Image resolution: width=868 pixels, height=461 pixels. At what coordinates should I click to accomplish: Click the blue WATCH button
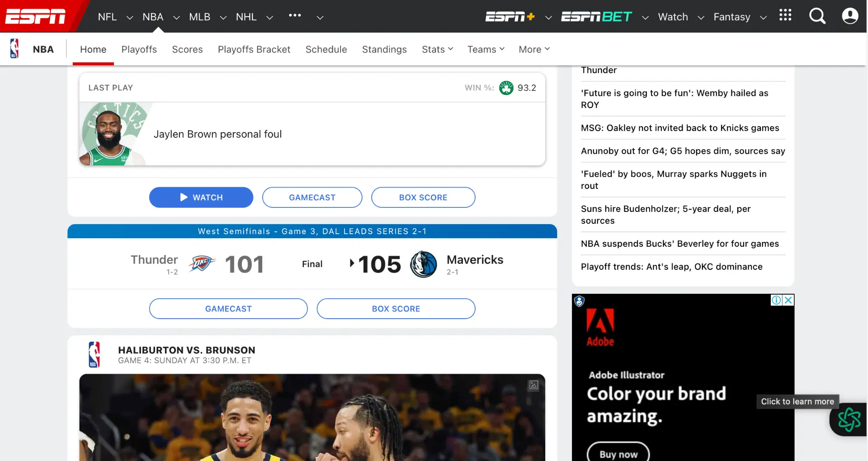[201, 198]
